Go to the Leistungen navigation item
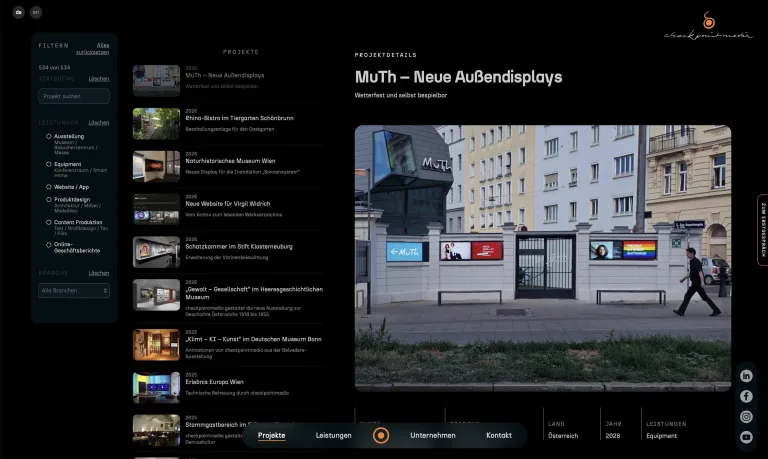 [x=334, y=435]
